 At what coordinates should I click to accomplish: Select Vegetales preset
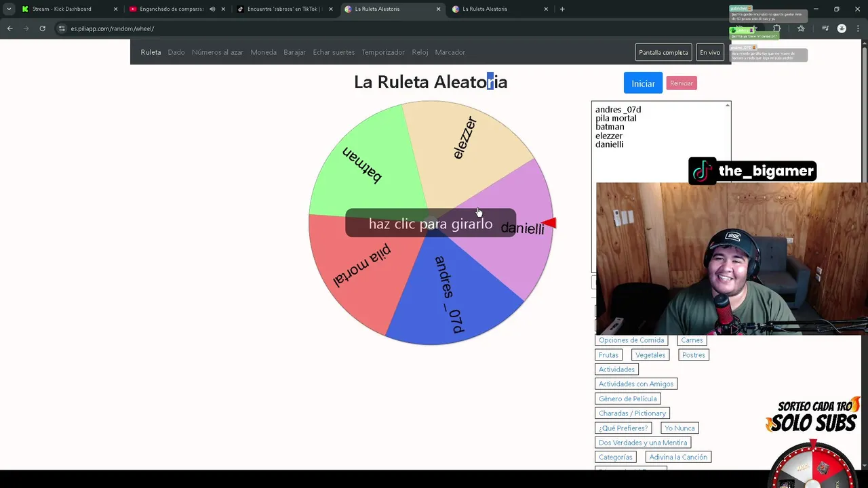point(650,355)
